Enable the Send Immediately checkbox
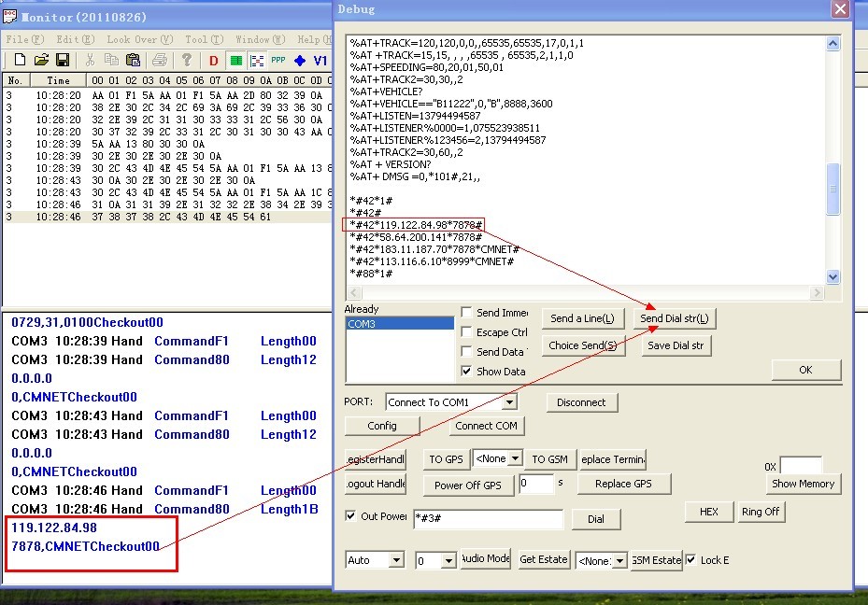The image size is (868, 605). tap(466, 313)
